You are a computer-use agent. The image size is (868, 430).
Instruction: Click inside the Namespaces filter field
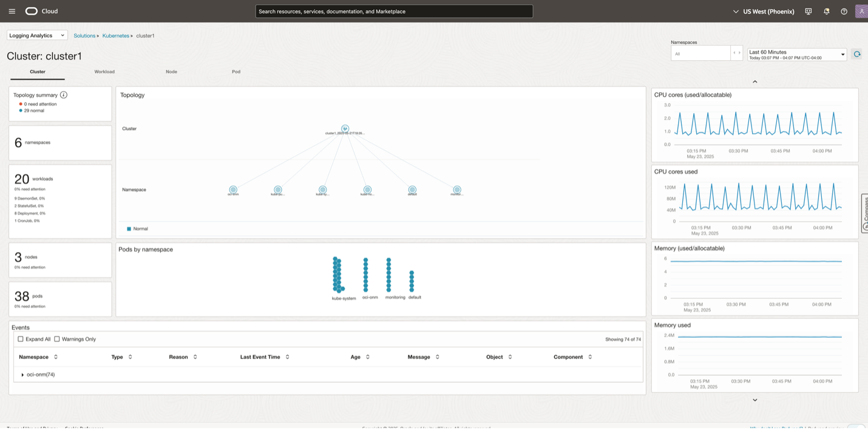tap(701, 53)
